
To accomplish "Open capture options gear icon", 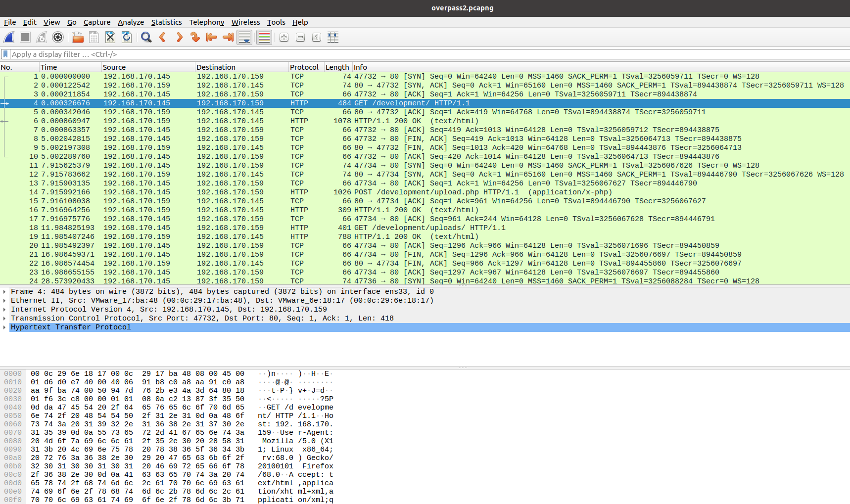I will point(58,37).
